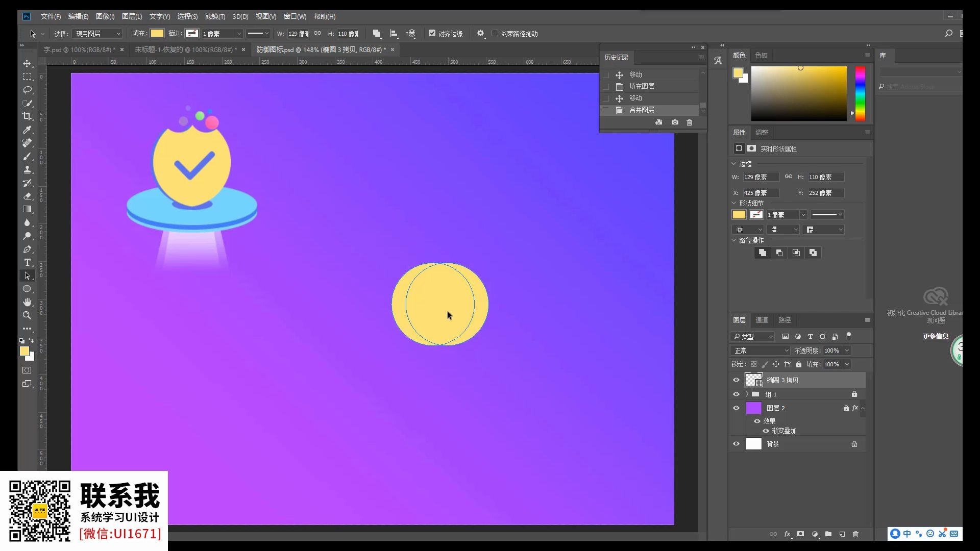Select the Move tool
Image resolution: width=980 pixels, height=551 pixels.
coord(27,63)
